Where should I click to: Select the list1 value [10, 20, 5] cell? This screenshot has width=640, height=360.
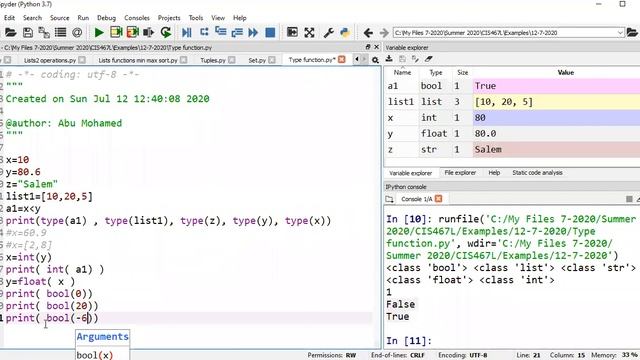point(556,102)
